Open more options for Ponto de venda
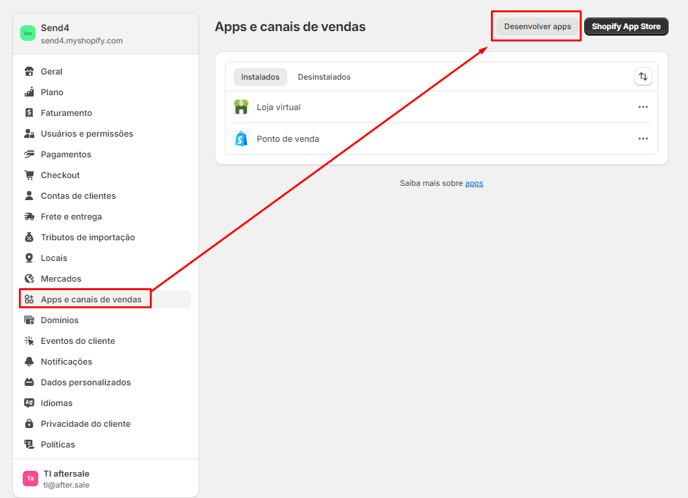This screenshot has width=688, height=498. tap(643, 139)
